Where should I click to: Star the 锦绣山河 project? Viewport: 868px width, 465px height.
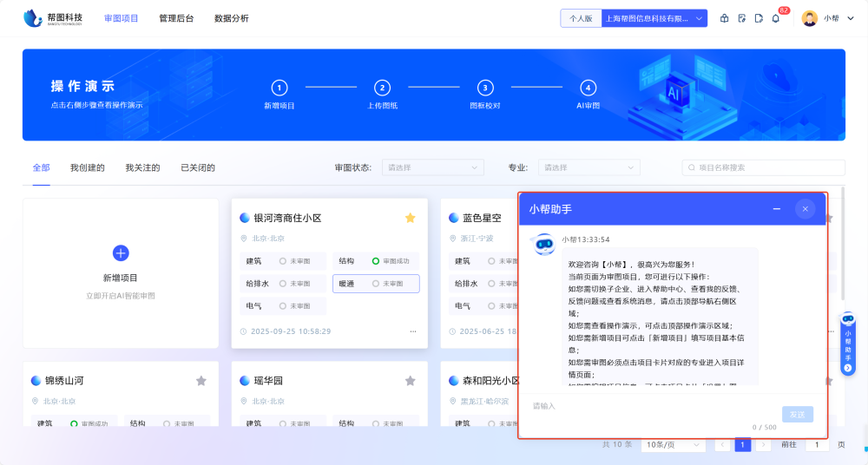point(201,381)
